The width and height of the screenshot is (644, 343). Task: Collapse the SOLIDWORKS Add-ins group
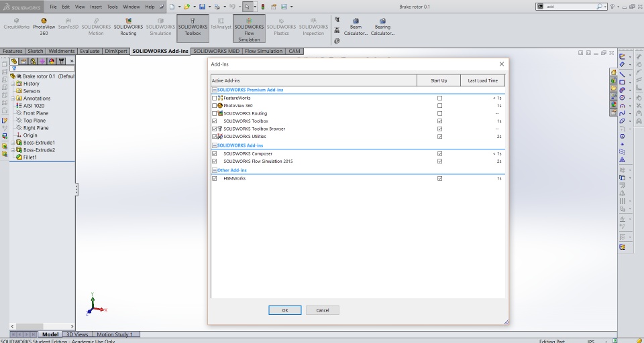(x=215, y=145)
